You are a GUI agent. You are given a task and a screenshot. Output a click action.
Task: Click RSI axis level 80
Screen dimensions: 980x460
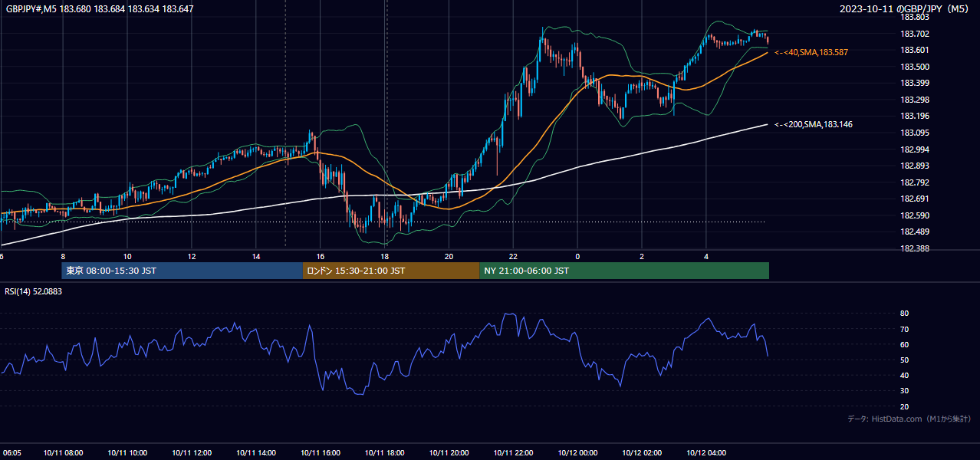(904, 314)
